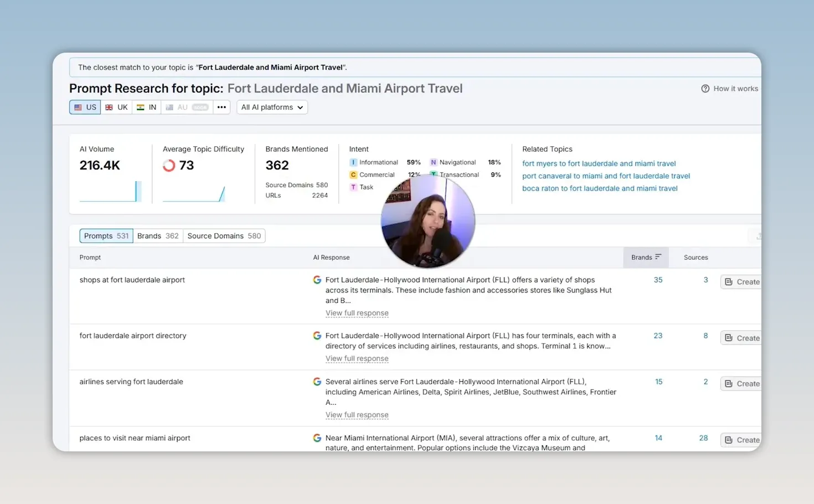Click Create for places to visit near miami airport
The width and height of the screenshot is (814, 504).
pos(741,440)
